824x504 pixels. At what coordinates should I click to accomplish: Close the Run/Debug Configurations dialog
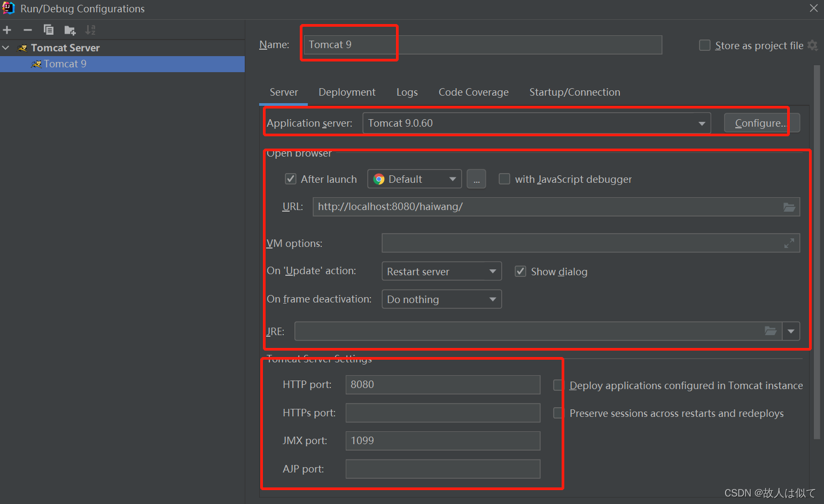[x=813, y=8]
